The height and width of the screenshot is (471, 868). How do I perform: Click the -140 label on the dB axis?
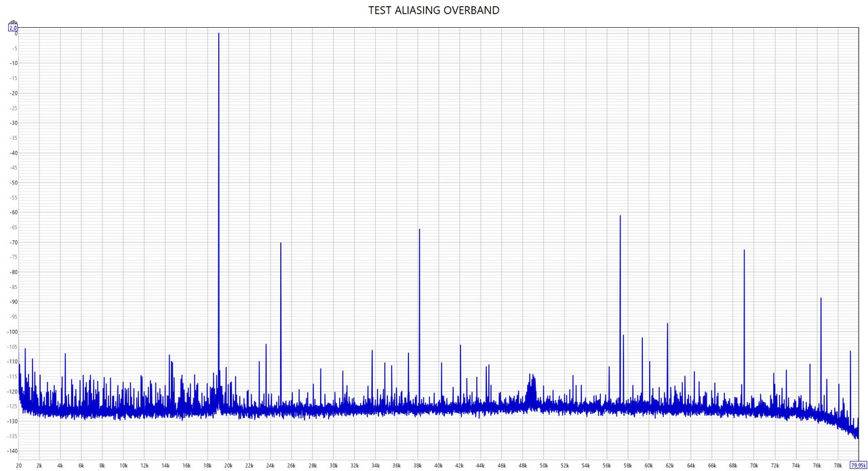tap(12, 451)
